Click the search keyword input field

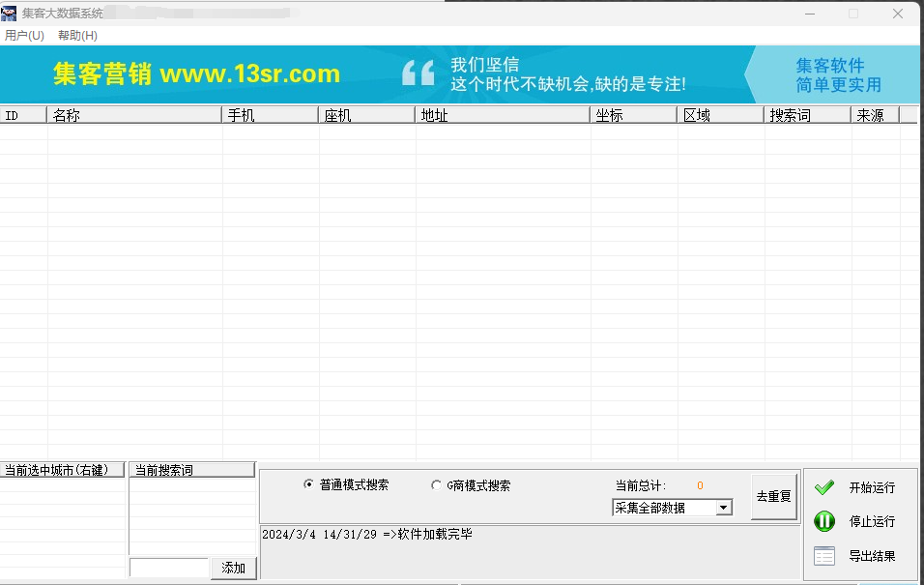pos(168,568)
